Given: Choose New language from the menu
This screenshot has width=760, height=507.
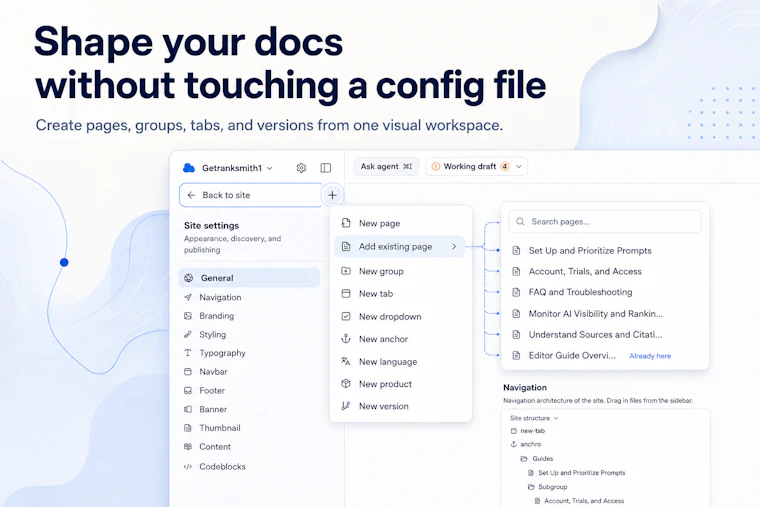Looking at the screenshot, I should click(x=400, y=361).
